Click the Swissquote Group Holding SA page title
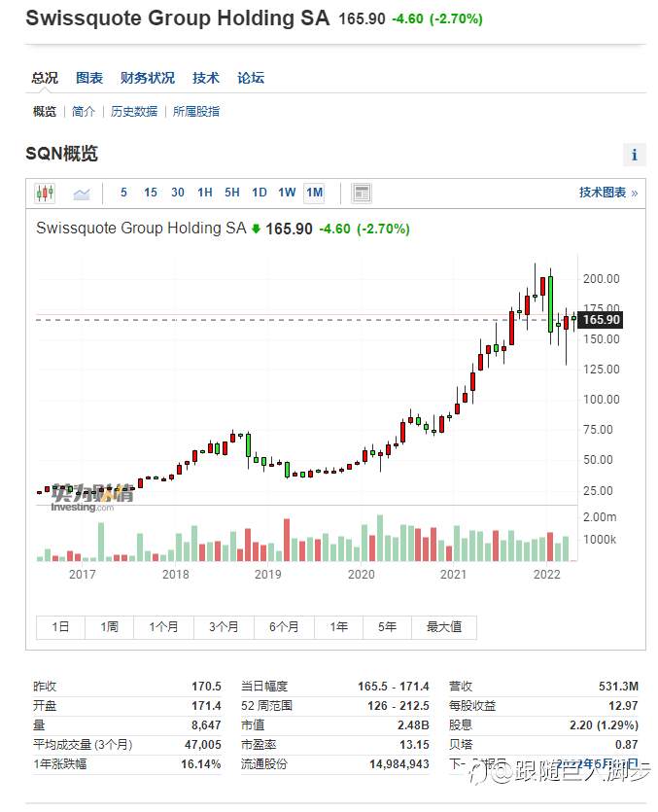The image size is (658, 812). [x=178, y=18]
